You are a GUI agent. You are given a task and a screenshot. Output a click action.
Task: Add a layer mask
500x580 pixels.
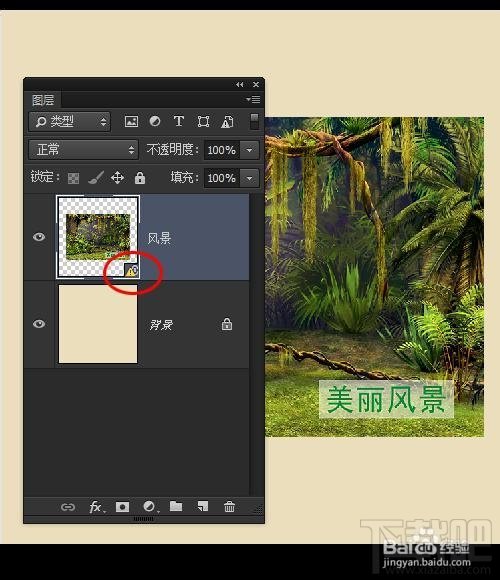pyautogui.click(x=122, y=507)
